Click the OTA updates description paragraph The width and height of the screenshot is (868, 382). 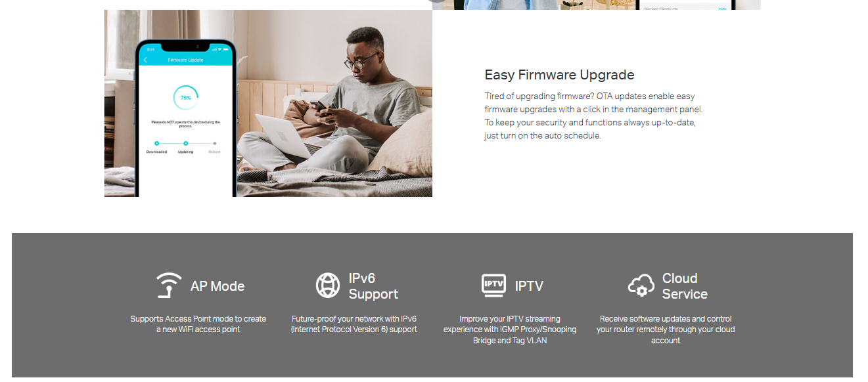tap(593, 116)
